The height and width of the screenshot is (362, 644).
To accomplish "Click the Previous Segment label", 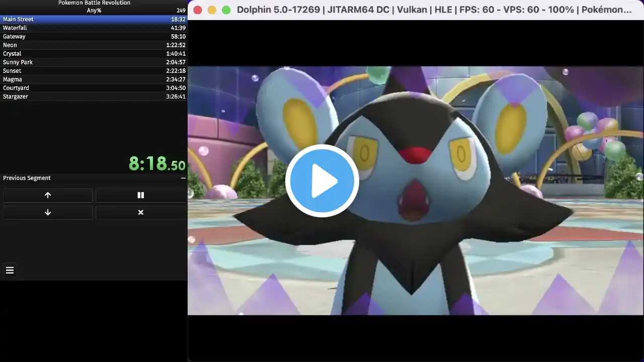I will 27,178.
